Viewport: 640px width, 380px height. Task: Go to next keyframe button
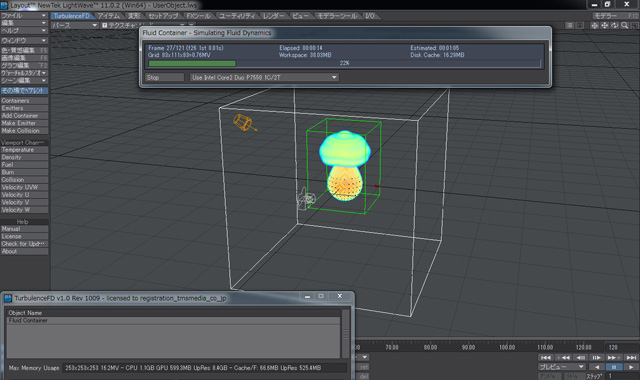[x=614, y=358]
